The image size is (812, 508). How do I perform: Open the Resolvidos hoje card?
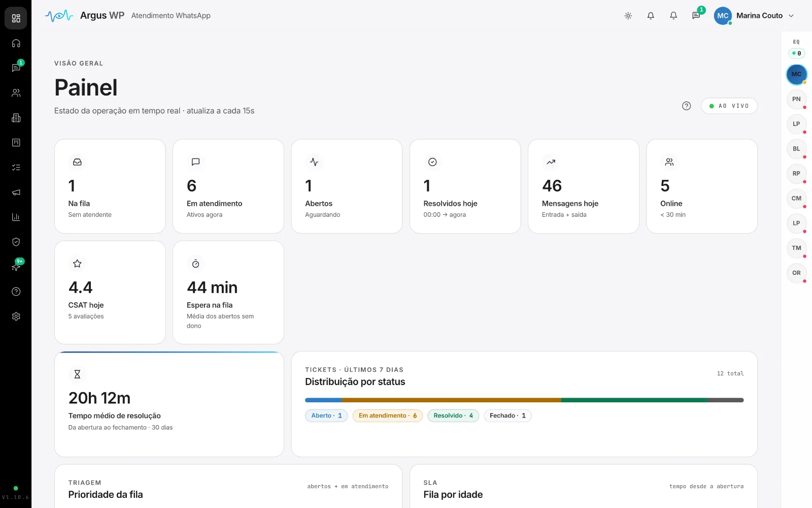tap(465, 186)
